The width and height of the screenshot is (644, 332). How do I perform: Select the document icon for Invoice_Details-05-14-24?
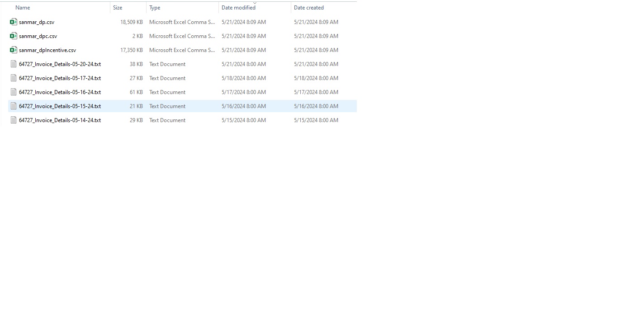[14, 120]
